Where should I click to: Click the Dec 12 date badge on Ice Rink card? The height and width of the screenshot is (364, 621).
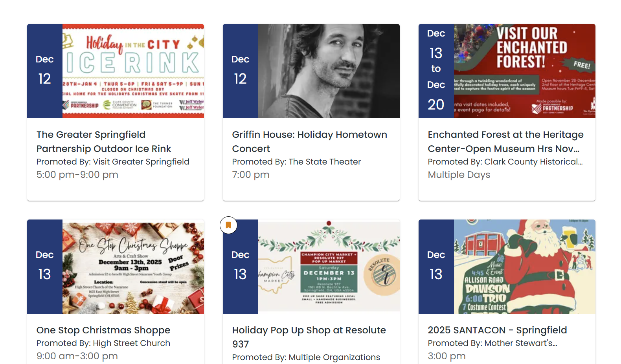(x=45, y=71)
